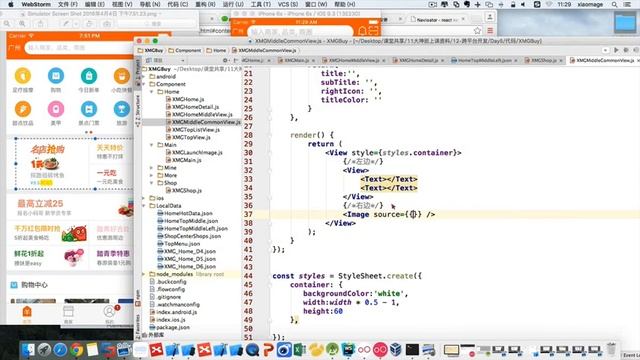Click the Component breadcrumb in navigation bar
The image size is (640, 360).
pyautogui.click(x=184, y=51)
